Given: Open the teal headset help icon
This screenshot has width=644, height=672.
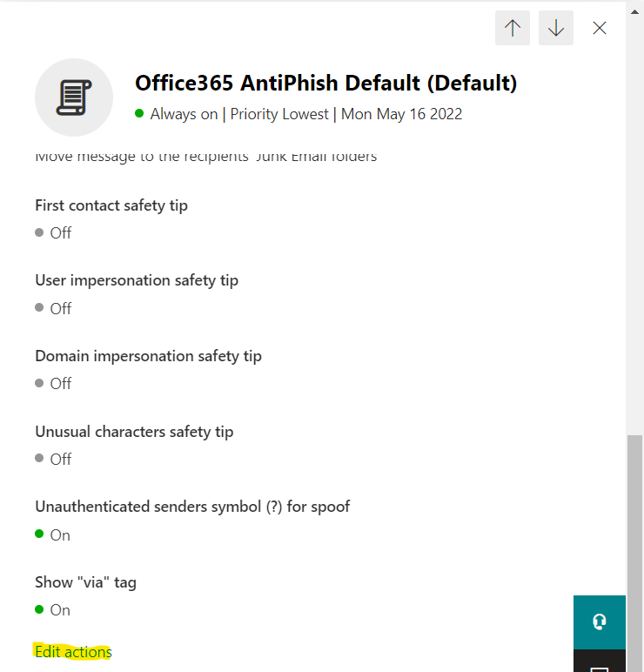Looking at the screenshot, I should point(599,622).
